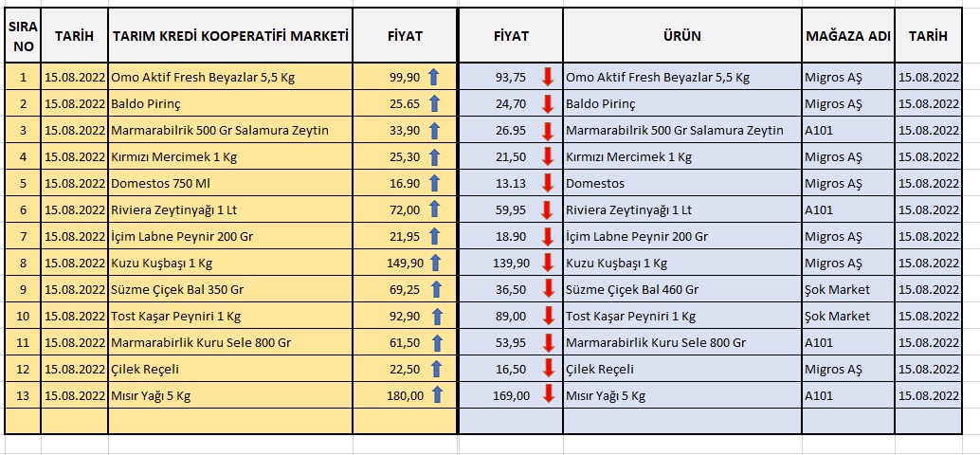Click row number 13 cell

(x=23, y=395)
